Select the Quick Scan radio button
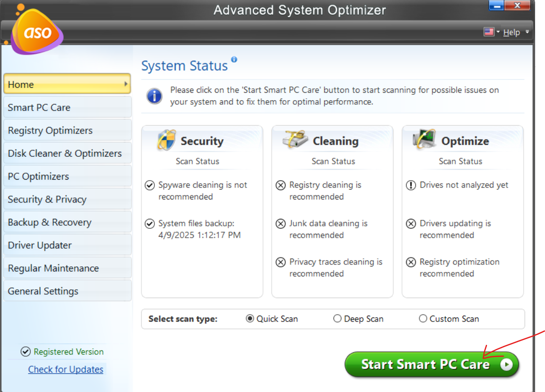This screenshot has height=392, width=545. pyautogui.click(x=250, y=319)
